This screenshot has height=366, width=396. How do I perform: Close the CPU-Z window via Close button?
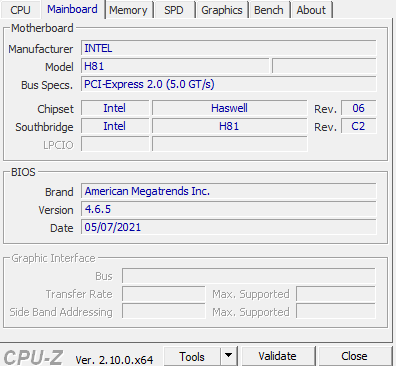(x=354, y=356)
